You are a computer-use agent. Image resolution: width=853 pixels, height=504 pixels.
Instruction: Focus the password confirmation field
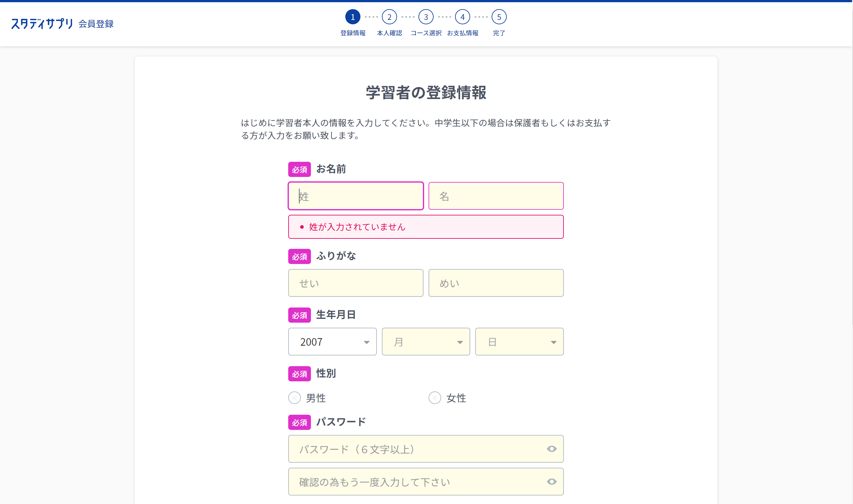(x=426, y=482)
